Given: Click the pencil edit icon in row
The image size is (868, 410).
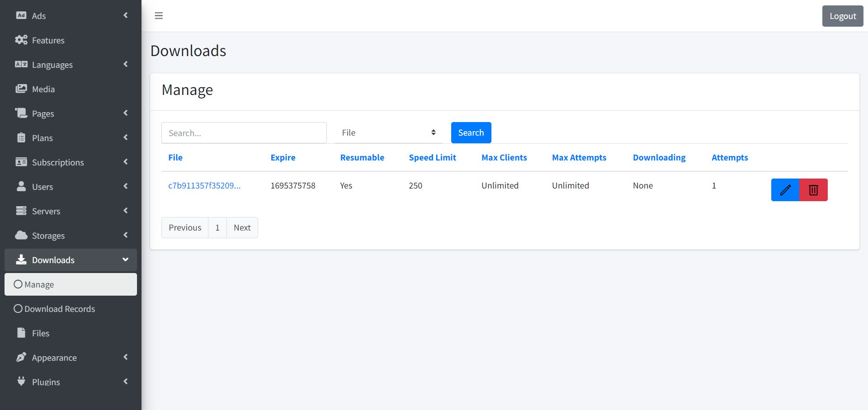Looking at the screenshot, I should coord(785,190).
